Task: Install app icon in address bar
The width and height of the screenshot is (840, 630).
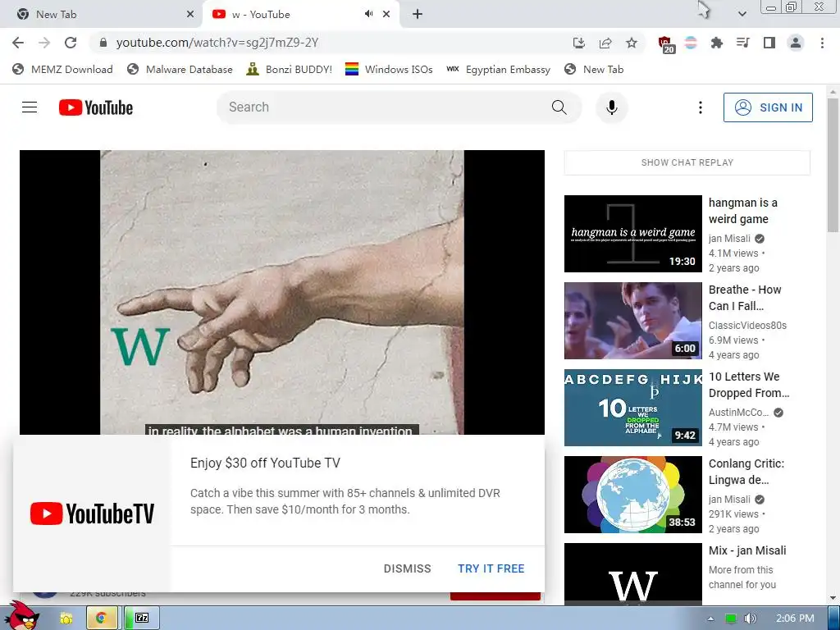Action: pos(579,43)
